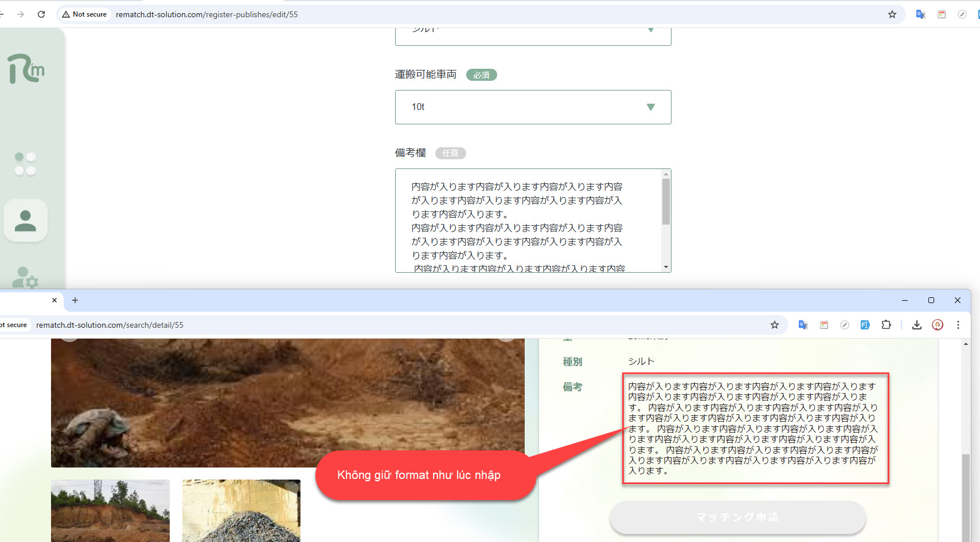Open the Chrome three-dot menu
This screenshot has height=542, width=980.
[958, 325]
